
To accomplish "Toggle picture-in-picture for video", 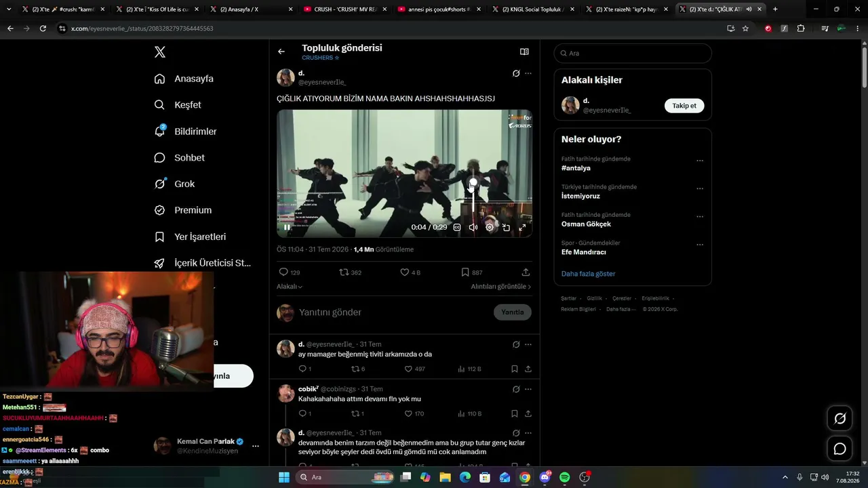I will click(x=506, y=227).
